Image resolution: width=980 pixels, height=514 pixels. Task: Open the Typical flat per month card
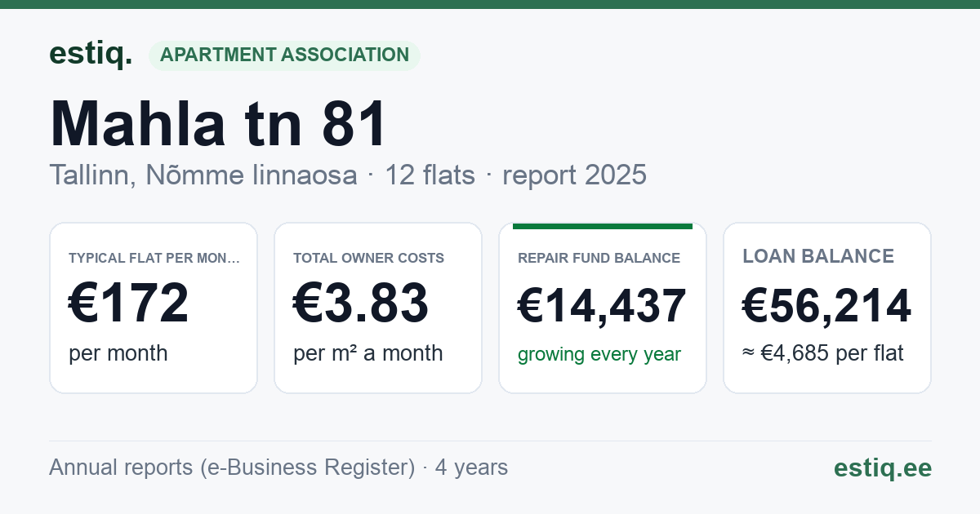click(154, 308)
